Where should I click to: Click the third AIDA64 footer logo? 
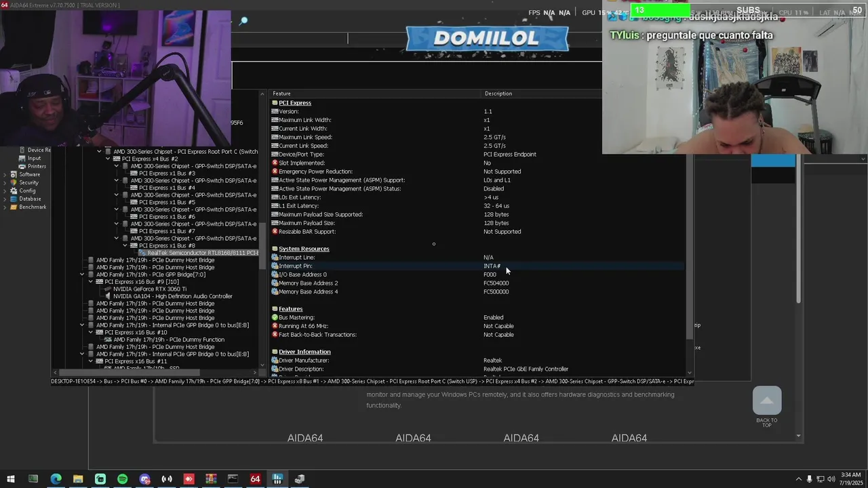(x=521, y=438)
